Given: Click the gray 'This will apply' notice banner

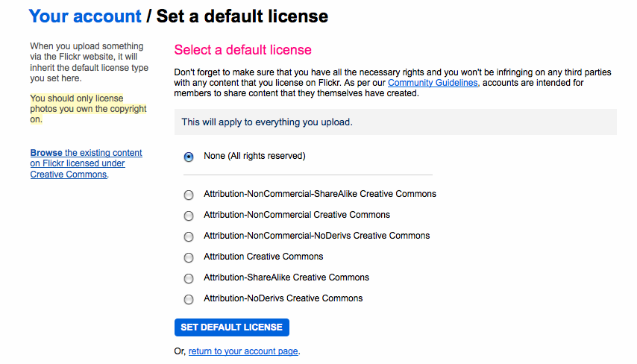Looking at the screenshot, I should (x=395, y=122).
